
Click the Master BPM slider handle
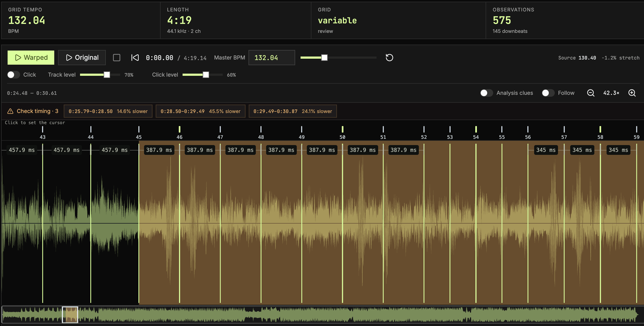point(324,58)
